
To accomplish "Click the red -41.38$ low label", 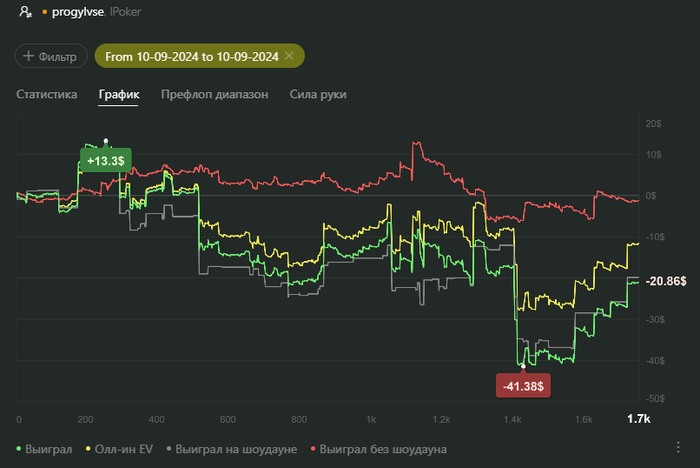I will (523, 385).
